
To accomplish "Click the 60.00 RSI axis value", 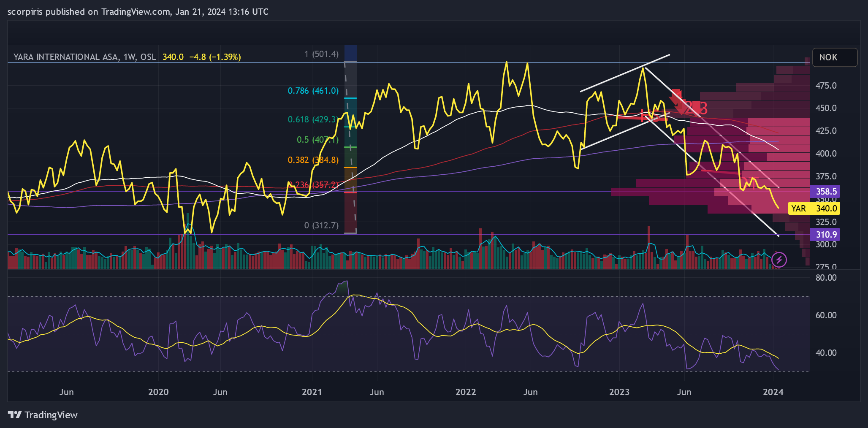I will (x=826, y=315).
